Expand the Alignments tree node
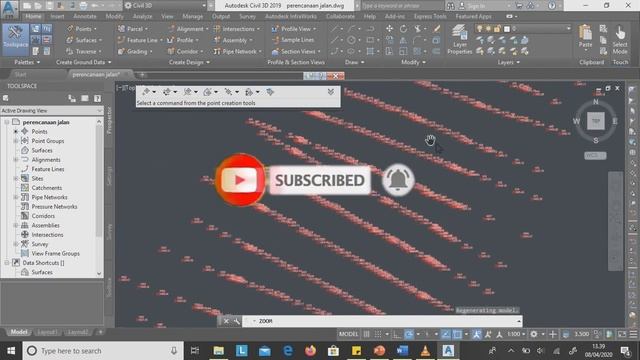 (16, 160)
